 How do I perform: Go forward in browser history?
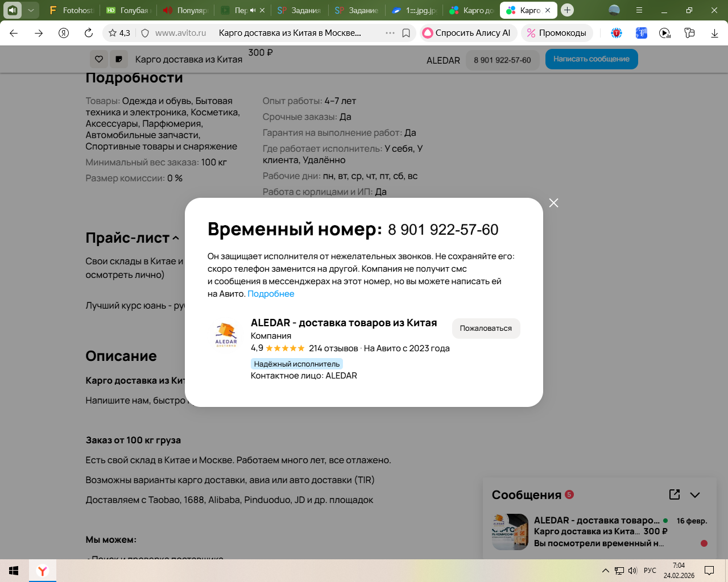pos(39,33)
